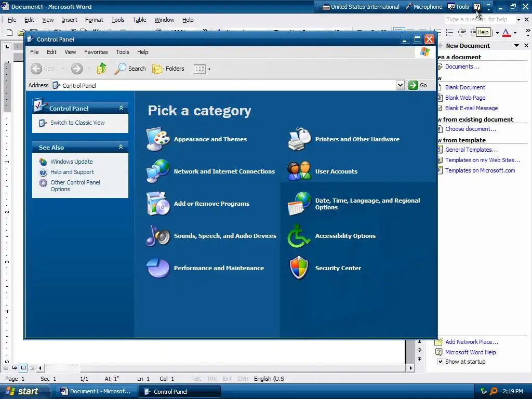Click the Up folder toolbar icon
Screen dimensions: 532x399
click(101, 69)
